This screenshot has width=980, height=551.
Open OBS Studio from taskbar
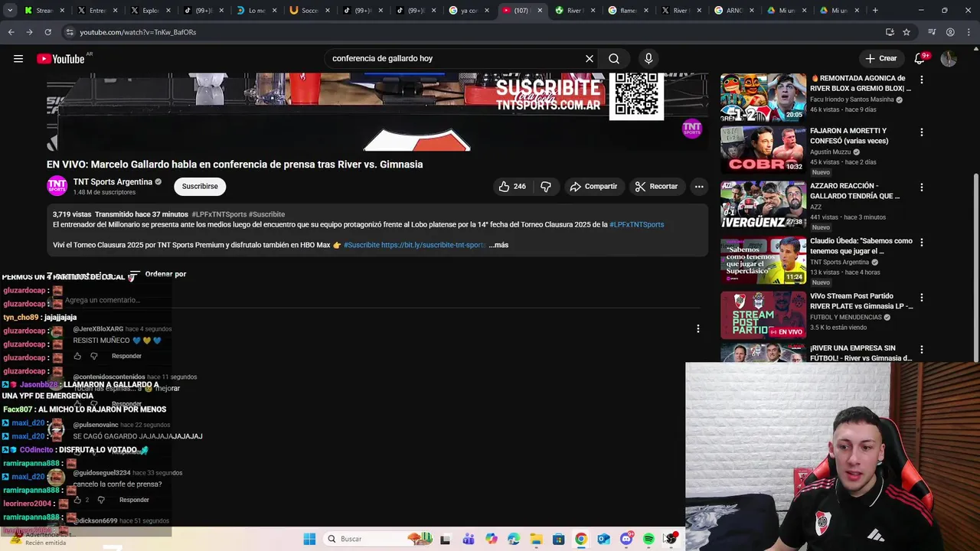click(x=671, y=539)
